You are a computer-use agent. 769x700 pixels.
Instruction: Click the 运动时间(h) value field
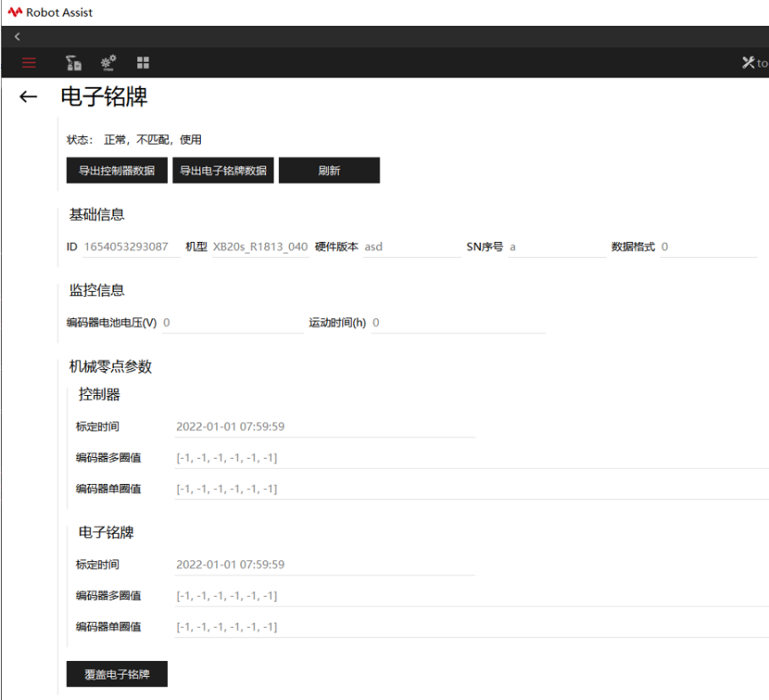pos(458,323)
